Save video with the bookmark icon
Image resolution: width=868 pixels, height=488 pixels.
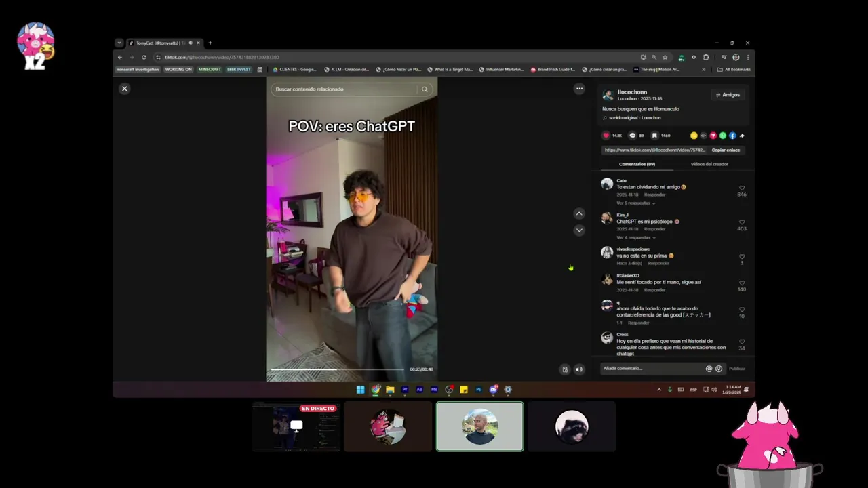pos(654,136)
